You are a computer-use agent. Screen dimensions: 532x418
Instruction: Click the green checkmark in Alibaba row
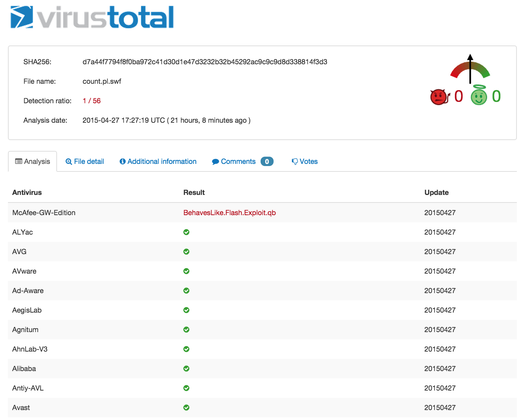coord(186,369)
